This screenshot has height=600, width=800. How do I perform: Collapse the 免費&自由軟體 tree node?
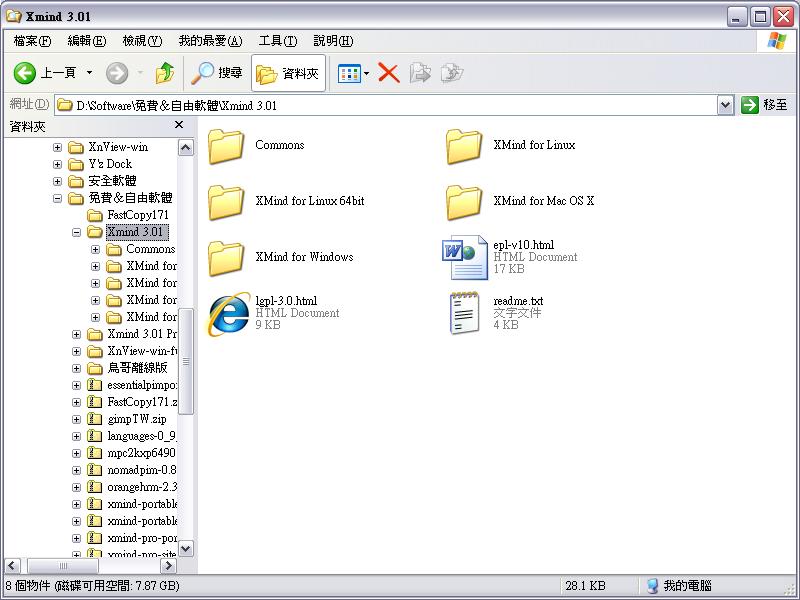57,198
